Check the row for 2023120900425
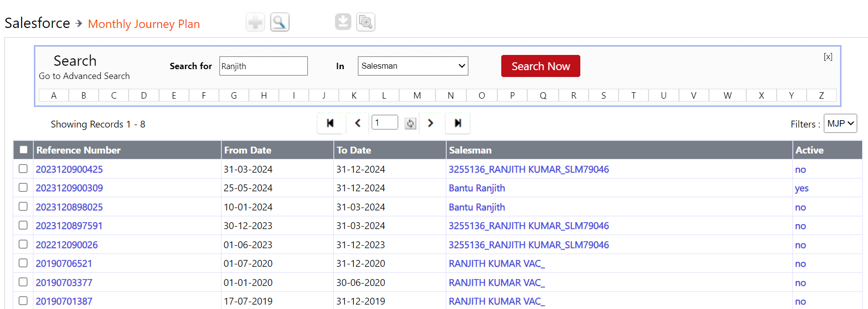868x309 pixels. (23, 169)
